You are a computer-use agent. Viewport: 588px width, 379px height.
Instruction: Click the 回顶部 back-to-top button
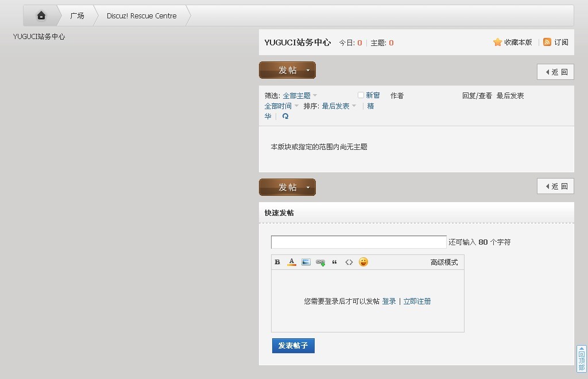pos(581,359)
